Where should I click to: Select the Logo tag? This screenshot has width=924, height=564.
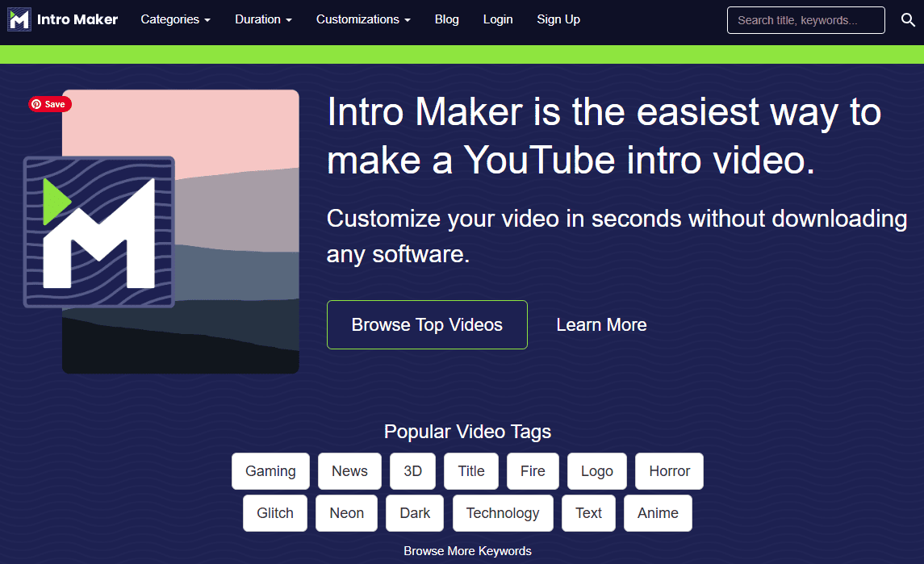(597, 471)
